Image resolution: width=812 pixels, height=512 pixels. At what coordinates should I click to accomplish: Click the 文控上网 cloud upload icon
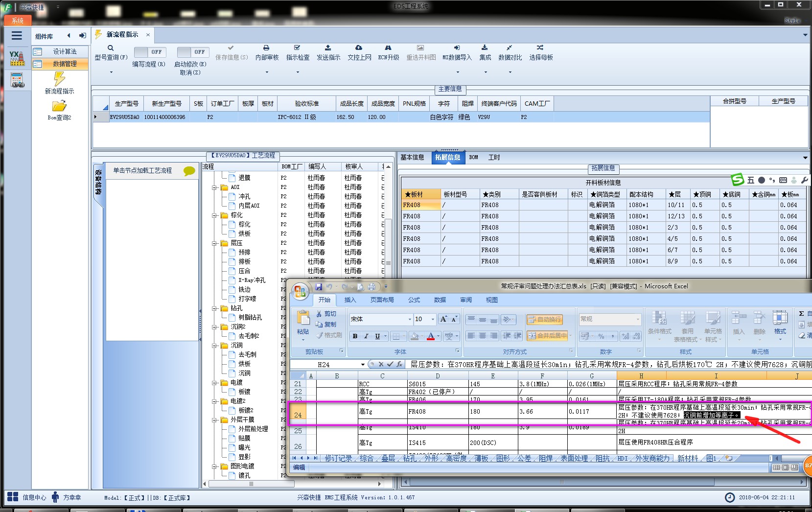359,48
